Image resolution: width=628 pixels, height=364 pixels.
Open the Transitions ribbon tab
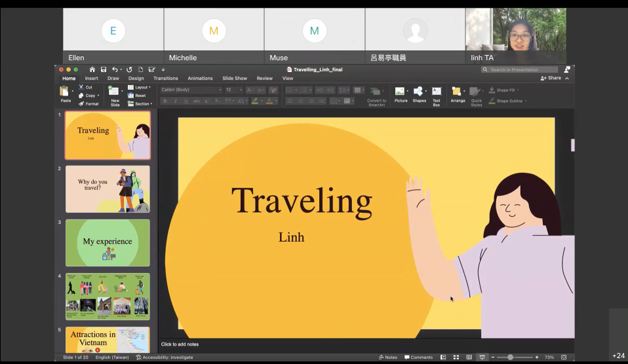click(x=165, y=79)
